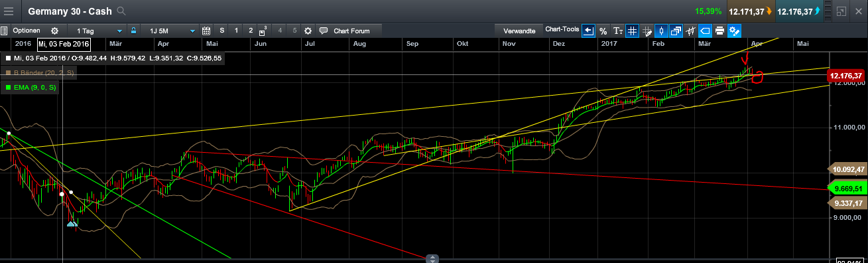
Task: Click the buy price 12.176,37
Action: tap(799, 11)
